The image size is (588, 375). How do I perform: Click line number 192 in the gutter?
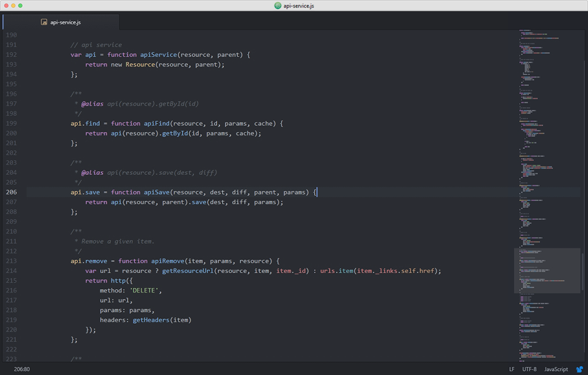11,55
